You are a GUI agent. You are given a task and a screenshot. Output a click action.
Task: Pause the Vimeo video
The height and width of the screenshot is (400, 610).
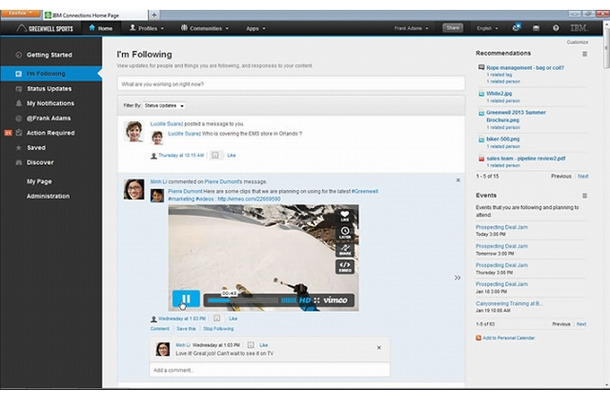(186, 299)
